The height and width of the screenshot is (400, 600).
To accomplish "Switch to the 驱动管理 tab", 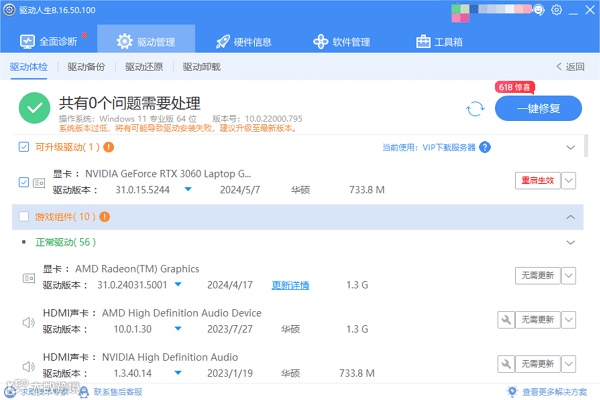I will click(x=146, y=41).
